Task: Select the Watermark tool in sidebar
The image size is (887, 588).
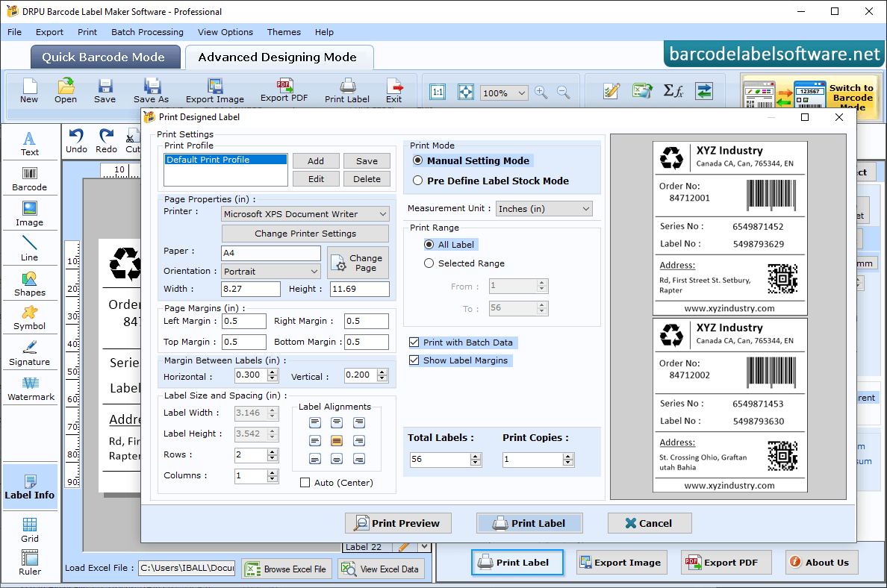Action: (31, 389)
